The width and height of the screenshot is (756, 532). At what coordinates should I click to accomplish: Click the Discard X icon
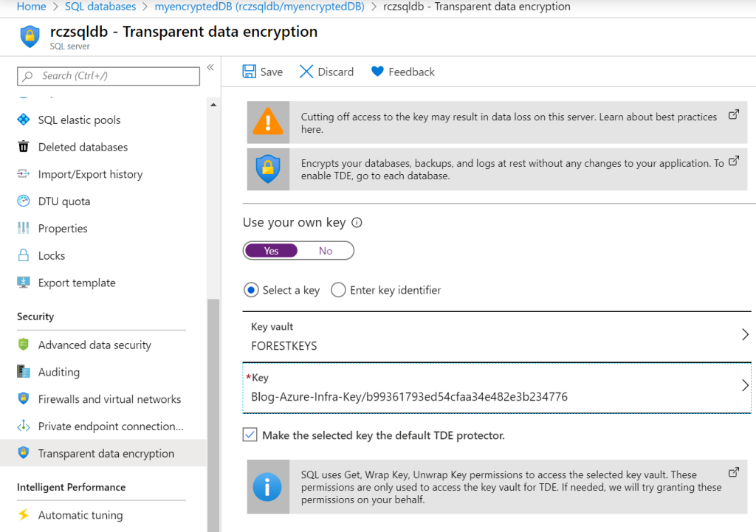[306, 72]
